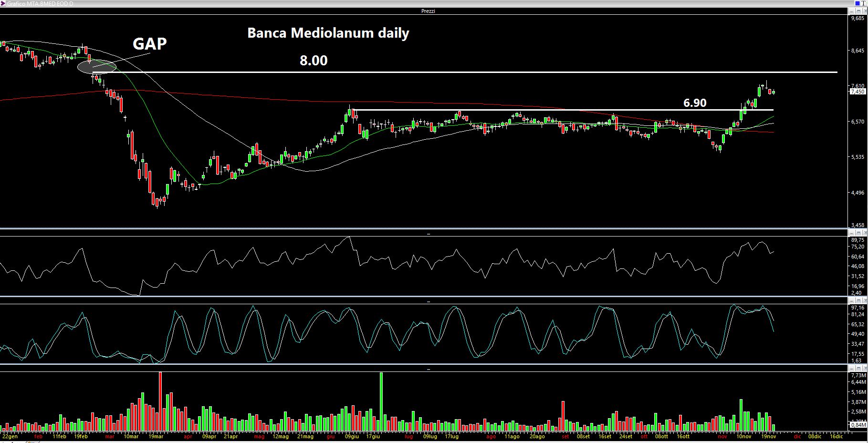The height and width of the screenshot is (443, 868).
Task: Click the 89,75 RSI axis value
Action: pos(858,240)
